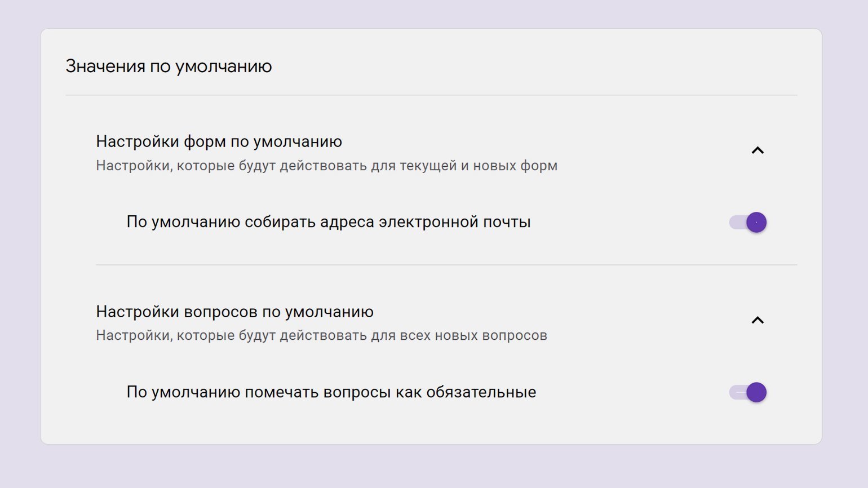Click the purple knob of the required-questions toggle
868x488 pixels.
pyautogui.click(x=756, y=392)
